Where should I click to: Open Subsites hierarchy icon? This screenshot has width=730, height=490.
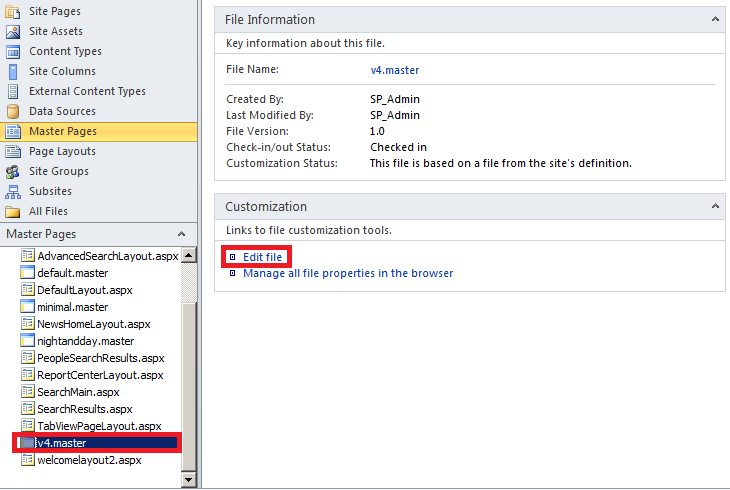pyautogui.click(x=13, y=192)
